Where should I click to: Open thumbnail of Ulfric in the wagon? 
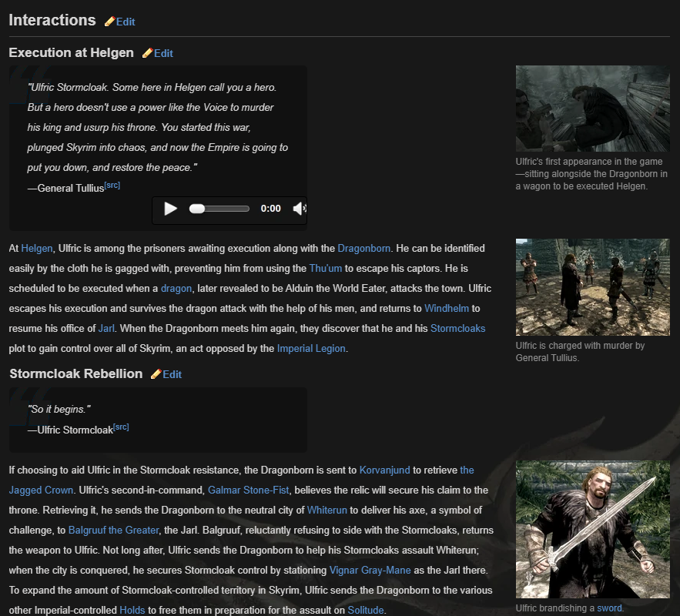pyautogui.click(x=592, y=109)
